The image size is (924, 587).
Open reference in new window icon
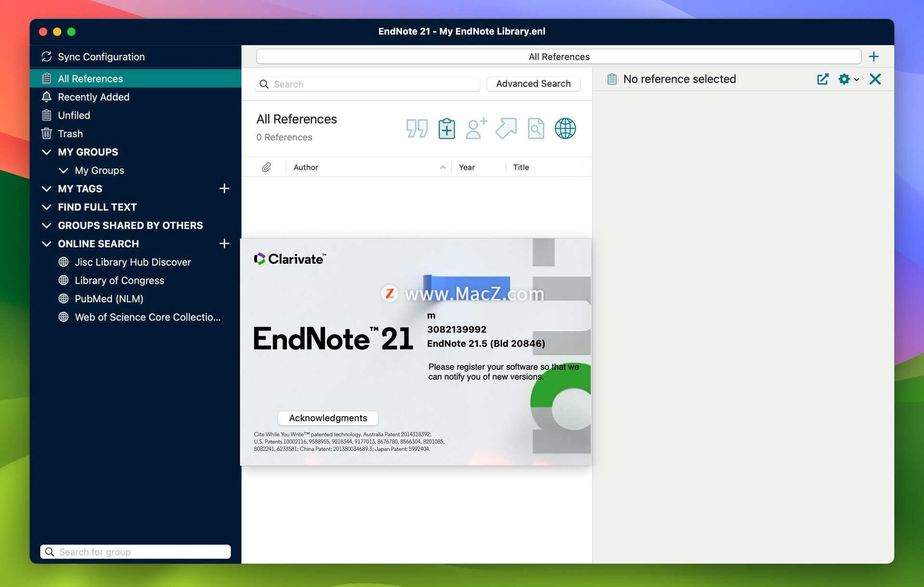pos(823,79)
